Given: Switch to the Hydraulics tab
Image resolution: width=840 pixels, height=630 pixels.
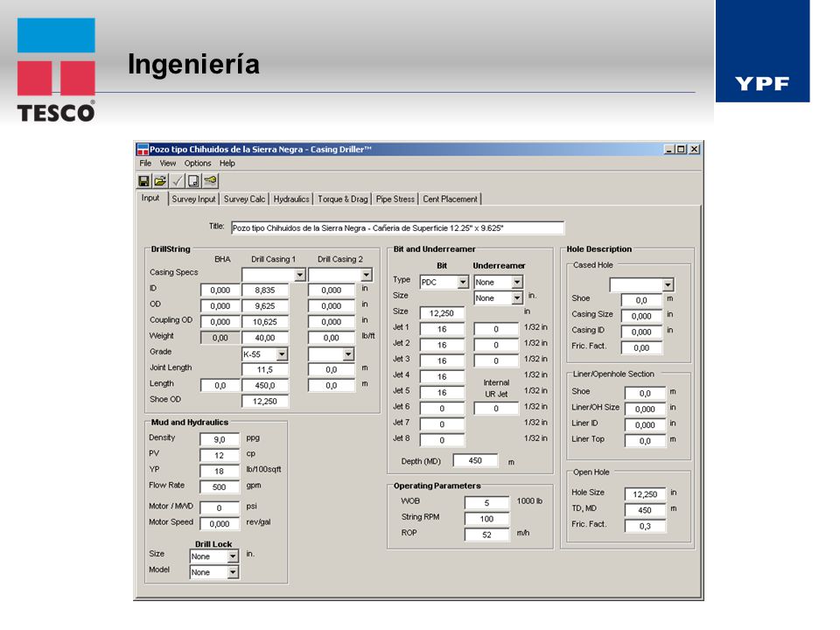Looking at the screenshot, I should pyautogui.click(x=290, y=199).
